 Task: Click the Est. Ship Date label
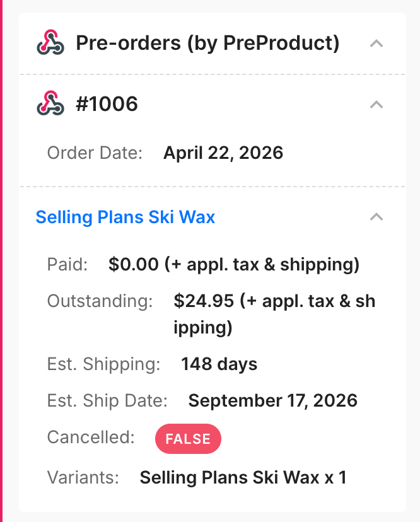coord(107,400)
